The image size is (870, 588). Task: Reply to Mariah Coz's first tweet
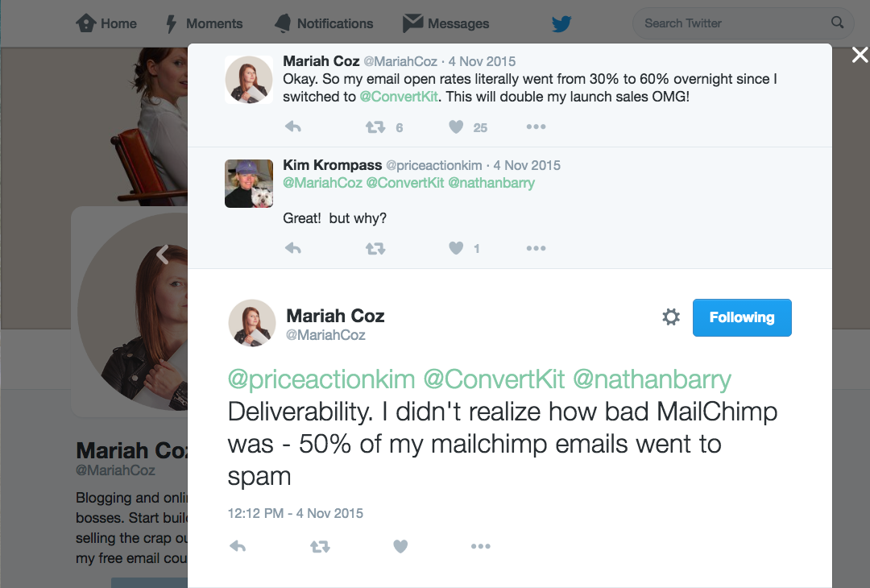[293, 127]
